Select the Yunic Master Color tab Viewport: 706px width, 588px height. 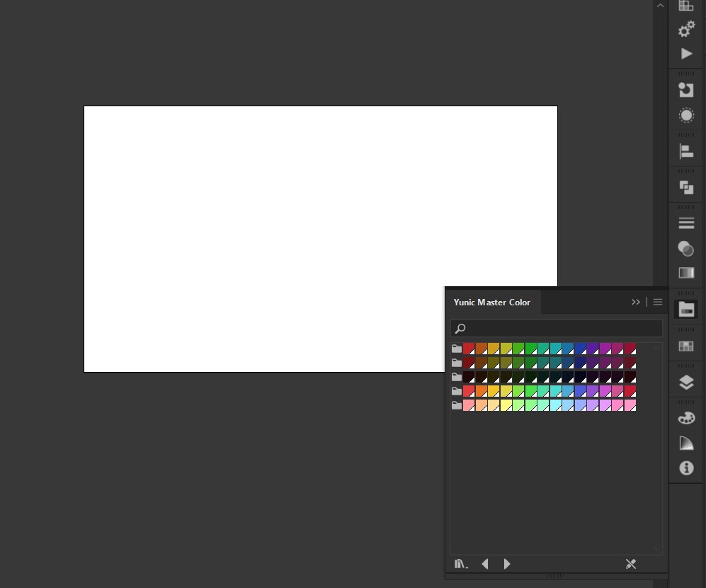pyautogui.click(x=492, y=303)
